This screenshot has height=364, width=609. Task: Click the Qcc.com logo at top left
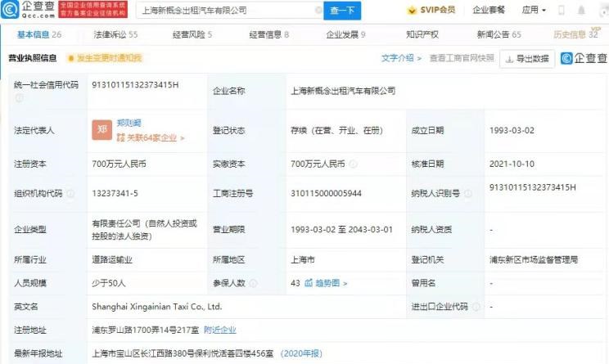pos(28,10)
